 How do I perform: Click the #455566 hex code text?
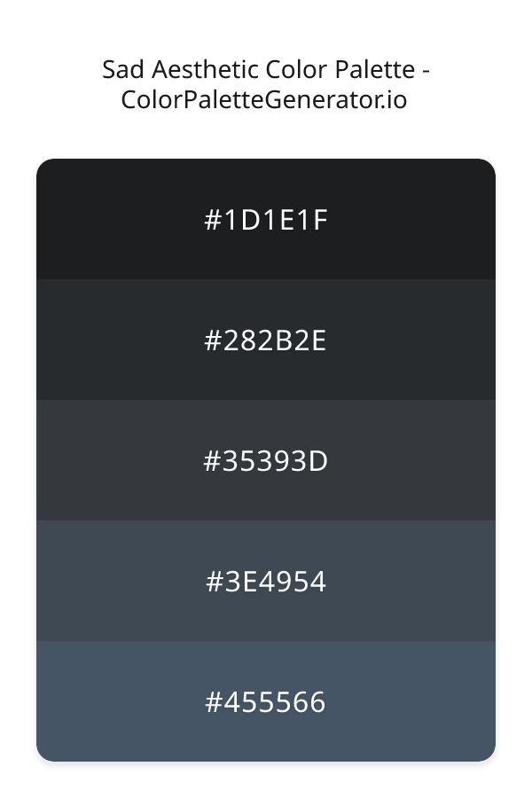(266, 702)
